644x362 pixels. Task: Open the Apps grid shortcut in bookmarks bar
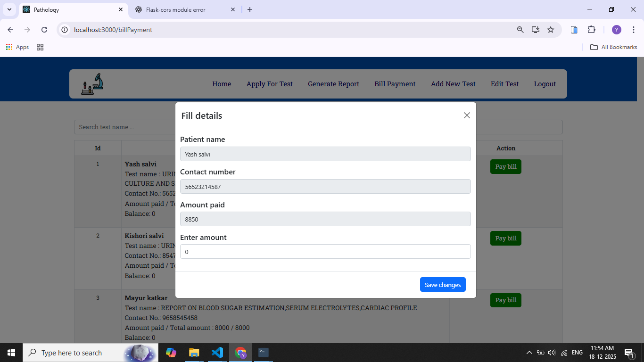pyautogui.click(x=17, y=47)
